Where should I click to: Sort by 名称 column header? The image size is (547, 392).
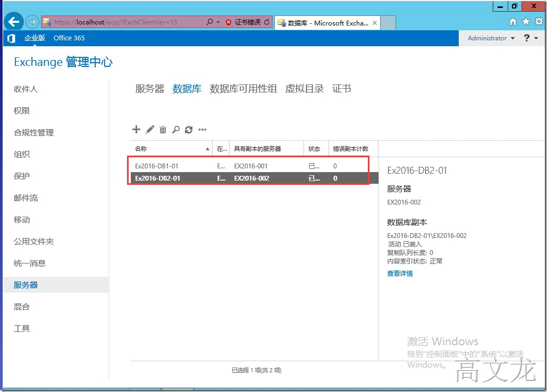coord(172,149)
